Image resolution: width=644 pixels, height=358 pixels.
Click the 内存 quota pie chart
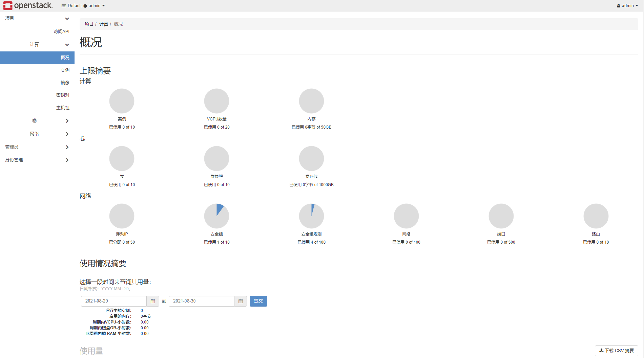click(311, 101)
